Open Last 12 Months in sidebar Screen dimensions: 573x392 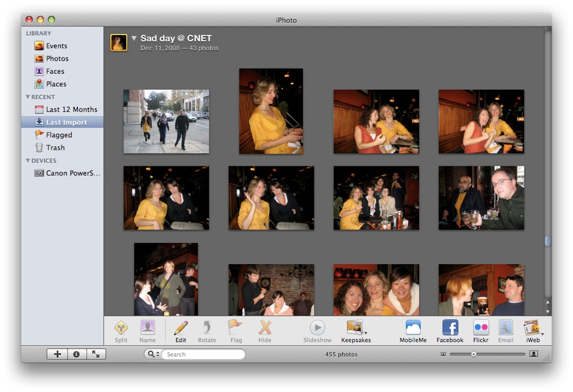coord(71,109)
